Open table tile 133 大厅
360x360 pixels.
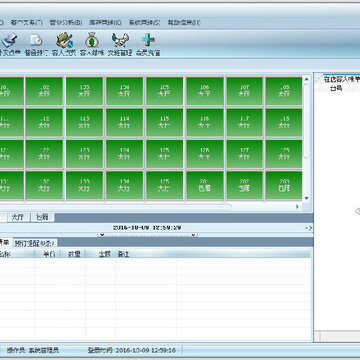point(84,185)
